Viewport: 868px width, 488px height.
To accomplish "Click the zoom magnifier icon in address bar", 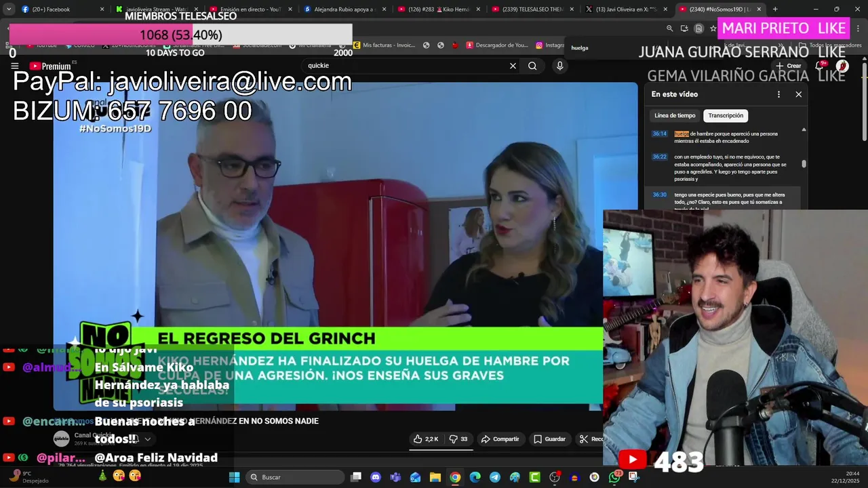I will 670,28.
